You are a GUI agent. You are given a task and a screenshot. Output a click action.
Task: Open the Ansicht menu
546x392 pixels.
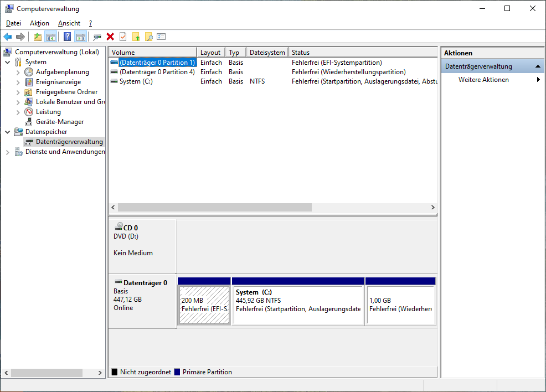pyautogui.click(x=69, y=23)
